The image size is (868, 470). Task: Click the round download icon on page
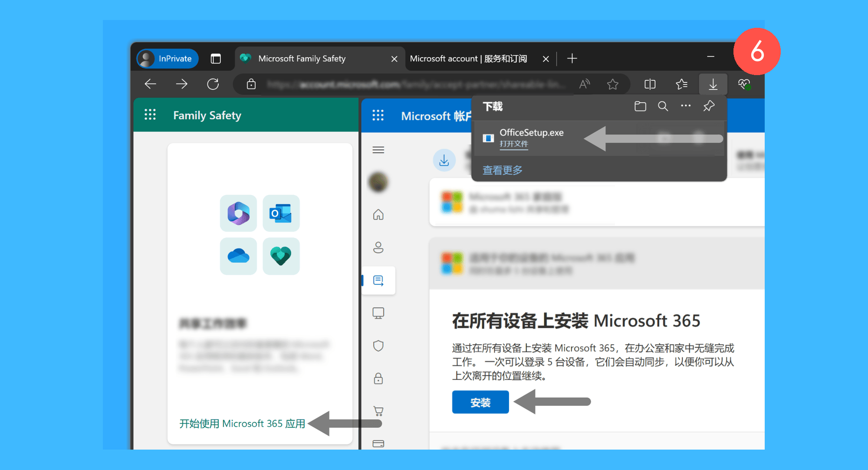pos(444,161)
